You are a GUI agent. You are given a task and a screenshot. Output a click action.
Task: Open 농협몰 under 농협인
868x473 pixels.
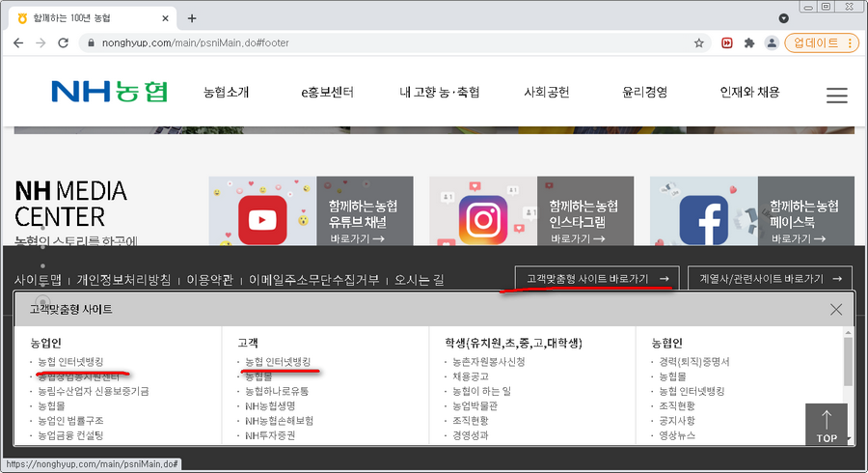672,376
